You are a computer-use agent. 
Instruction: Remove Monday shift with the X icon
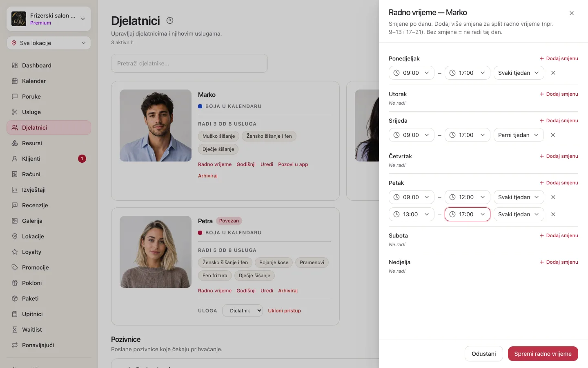click(553, 73)
